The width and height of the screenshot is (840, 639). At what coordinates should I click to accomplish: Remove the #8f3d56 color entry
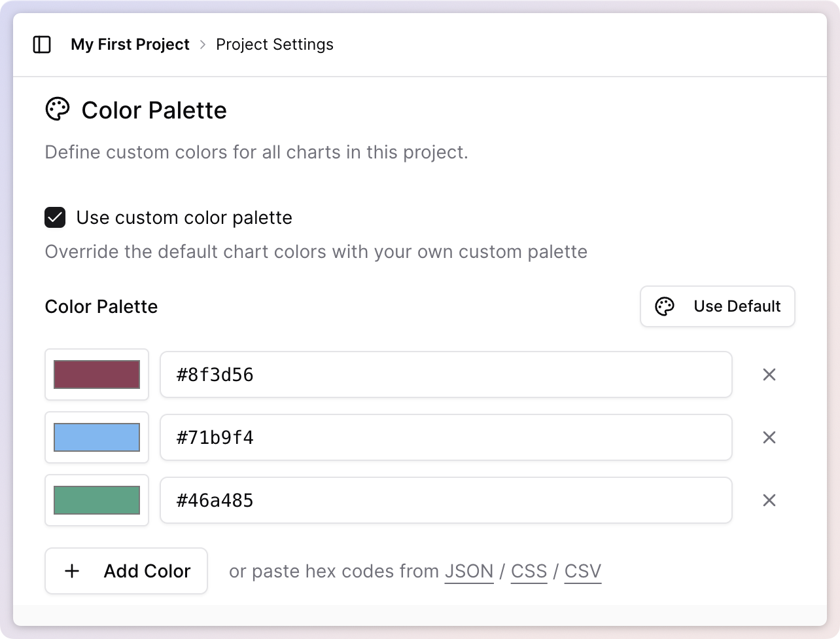click(x=769, y=374)
